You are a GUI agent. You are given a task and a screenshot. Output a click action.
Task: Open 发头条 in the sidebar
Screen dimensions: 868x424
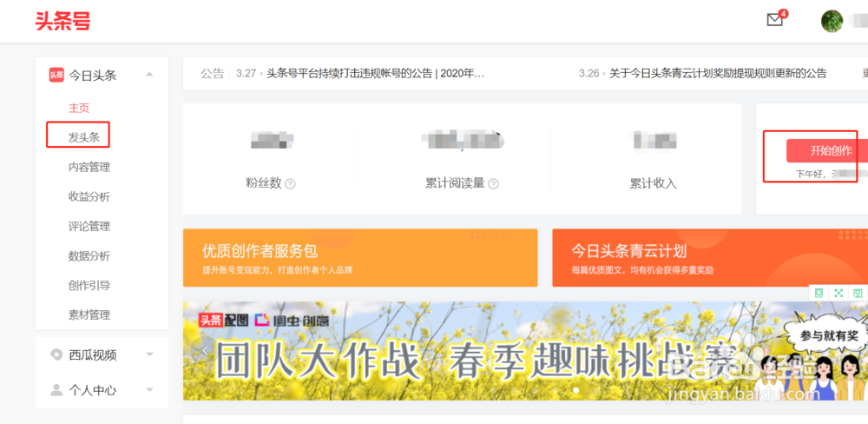[84, 137]
